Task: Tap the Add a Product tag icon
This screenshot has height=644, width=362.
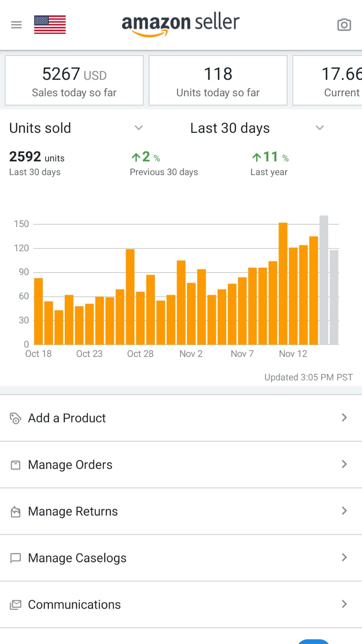Action: [15, 418]
